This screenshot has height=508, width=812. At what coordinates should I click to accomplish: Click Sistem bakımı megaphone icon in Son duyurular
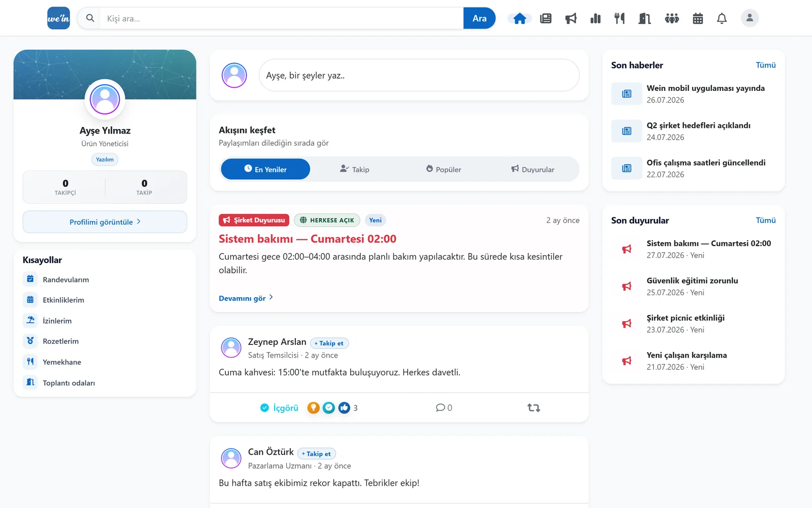pyautogui.click(x=627, y=249)
